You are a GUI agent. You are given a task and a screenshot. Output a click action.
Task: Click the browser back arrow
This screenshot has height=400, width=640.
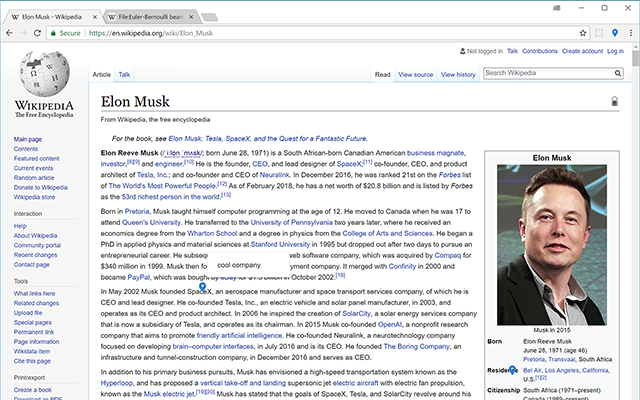[9, 33]
